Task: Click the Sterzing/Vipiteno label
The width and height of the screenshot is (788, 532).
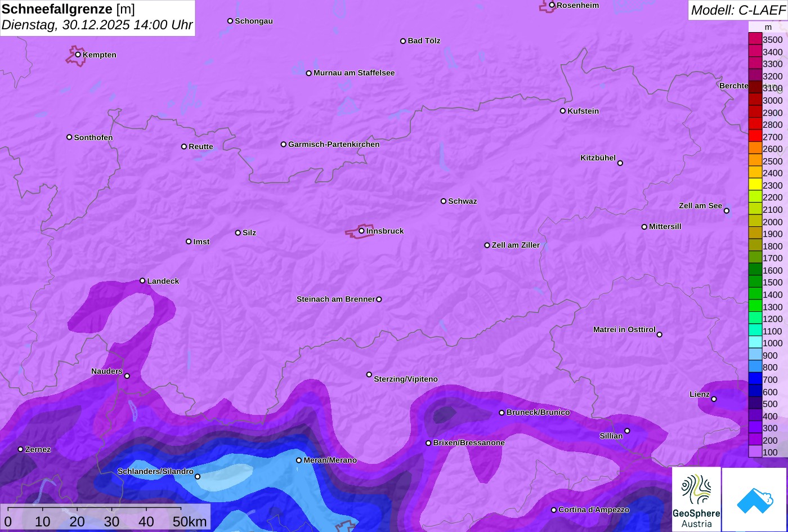Action: pos(406,379)
